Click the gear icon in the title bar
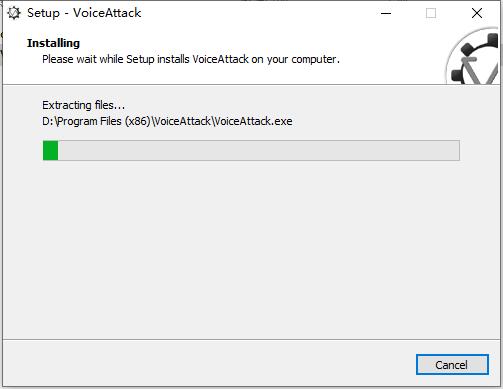503x389 pixels. pyautogui.click(x=14, y=13)
